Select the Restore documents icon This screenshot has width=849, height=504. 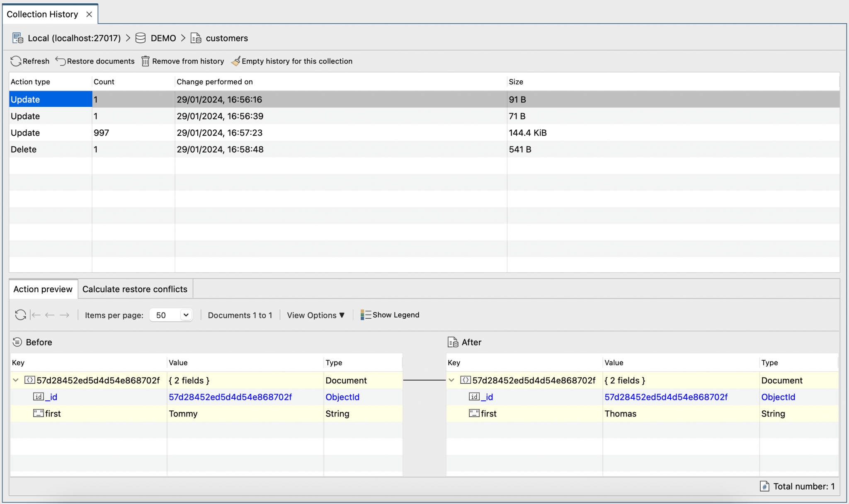click(x=61, y=61)
